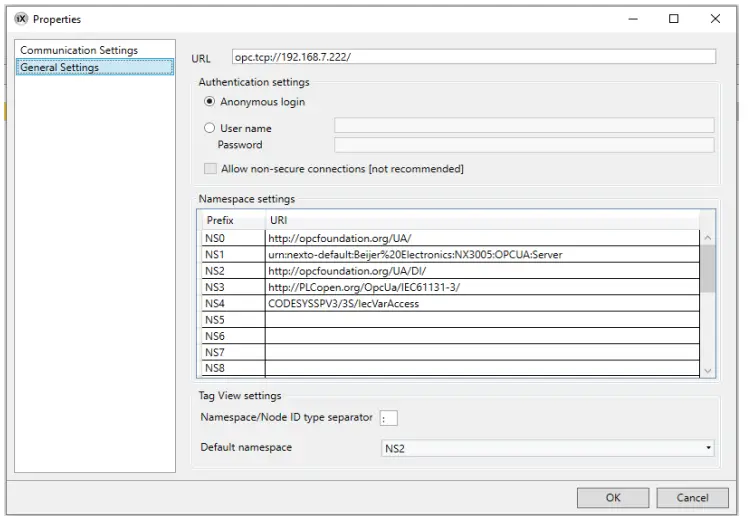Choose the User name radio button

(209, 128)
